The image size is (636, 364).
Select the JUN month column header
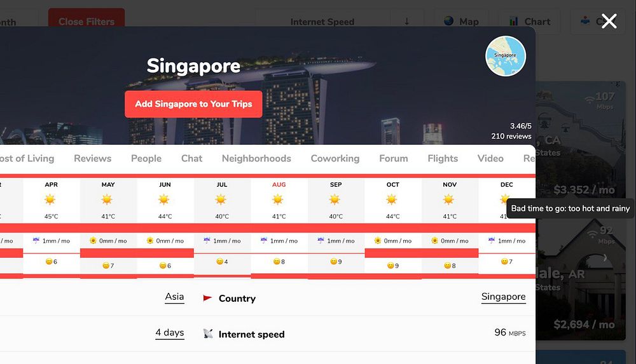coord(165,184)
